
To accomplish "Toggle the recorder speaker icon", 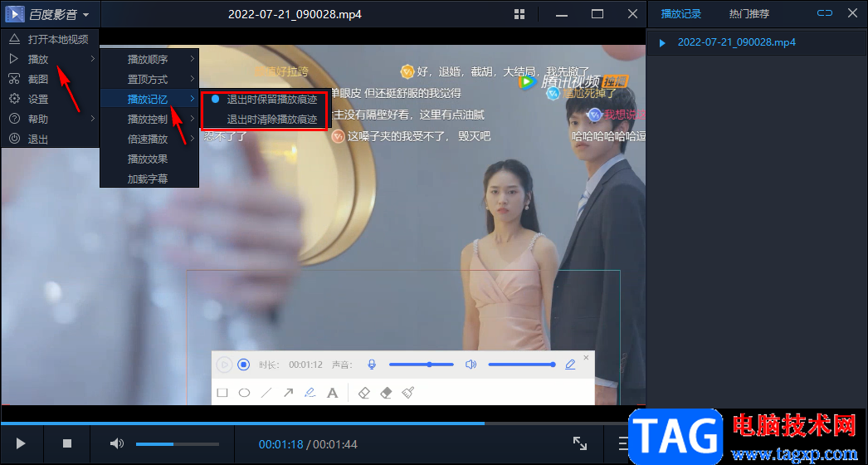I will pos(471,365).
